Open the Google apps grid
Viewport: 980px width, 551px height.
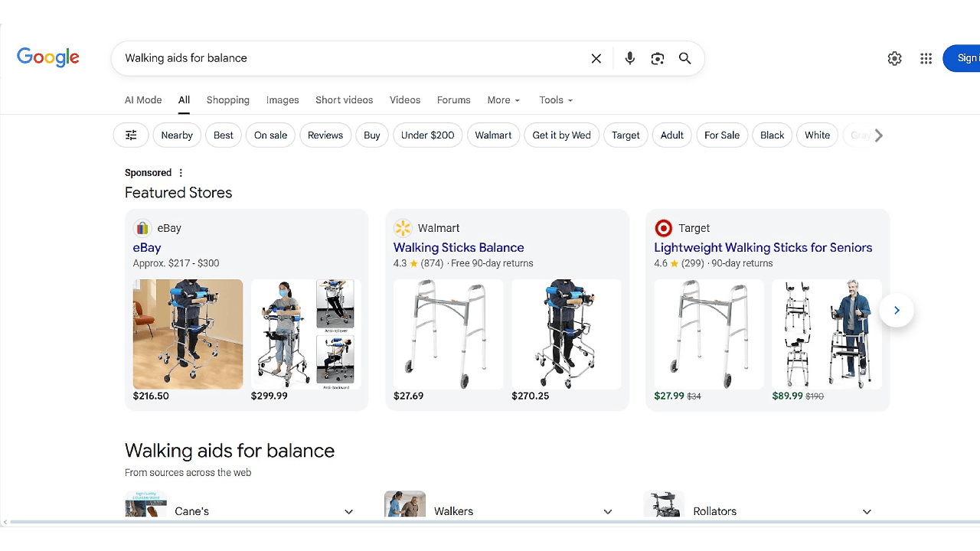pos(926,59)
